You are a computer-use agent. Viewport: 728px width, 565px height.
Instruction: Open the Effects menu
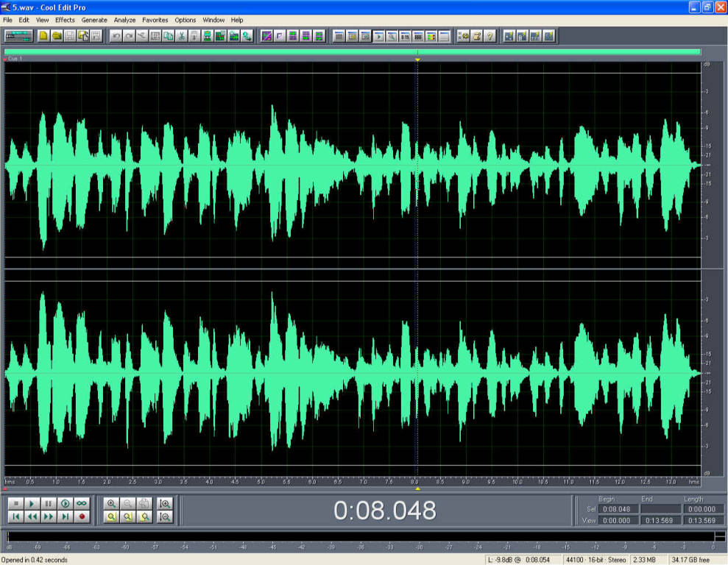(65, 20)
